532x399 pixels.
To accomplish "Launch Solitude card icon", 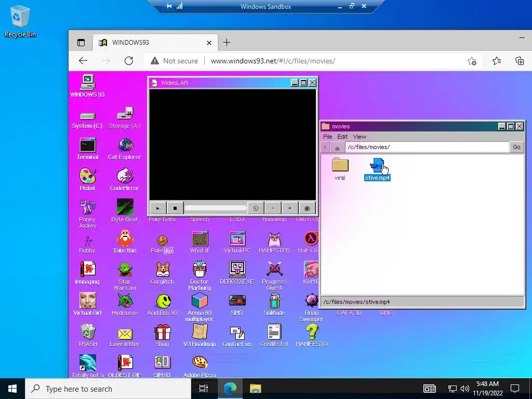I will tap(274, 301).
